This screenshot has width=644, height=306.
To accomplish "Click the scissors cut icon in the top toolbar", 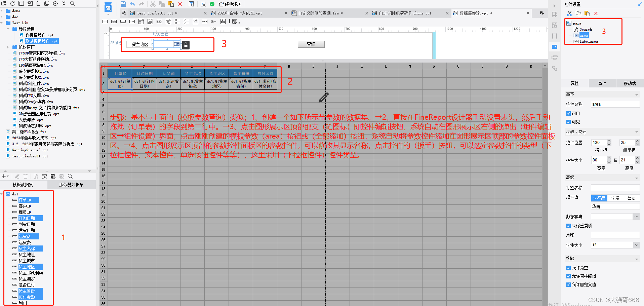I will point(153,4).
